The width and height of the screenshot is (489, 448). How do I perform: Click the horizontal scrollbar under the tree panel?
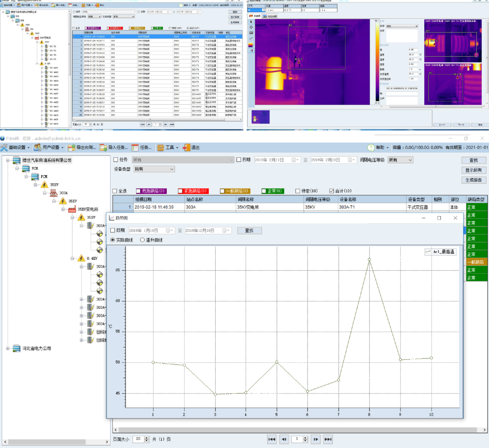(55, 442)
